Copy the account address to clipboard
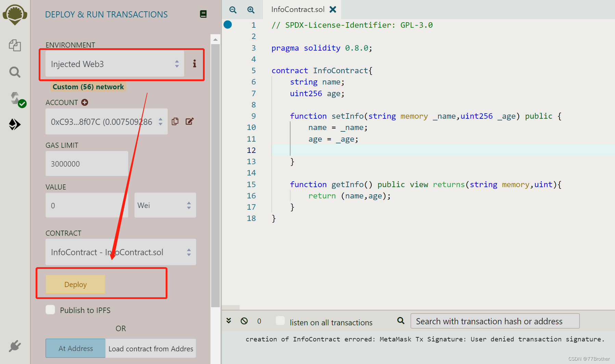615x364 pixels. tap(175, 121)
